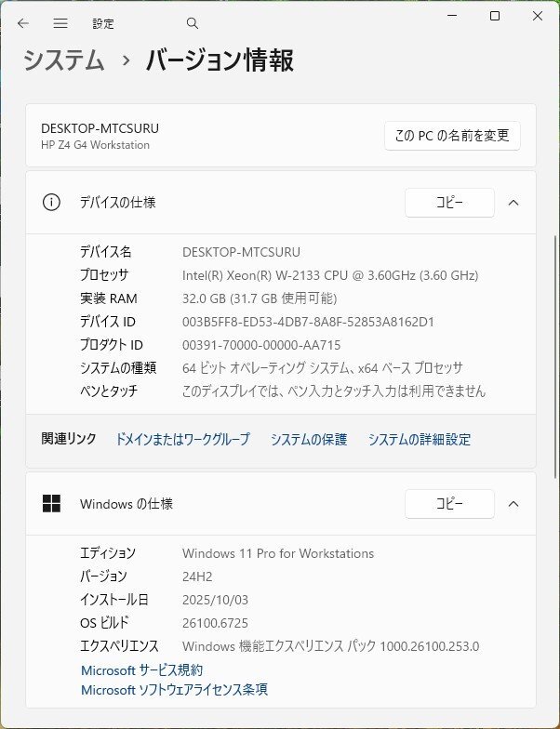Image resolution: width=560 pixels, height=729 pixels.
Task: Select the Intel Xeon W-2133 processor value
Action: coord(330,275)
